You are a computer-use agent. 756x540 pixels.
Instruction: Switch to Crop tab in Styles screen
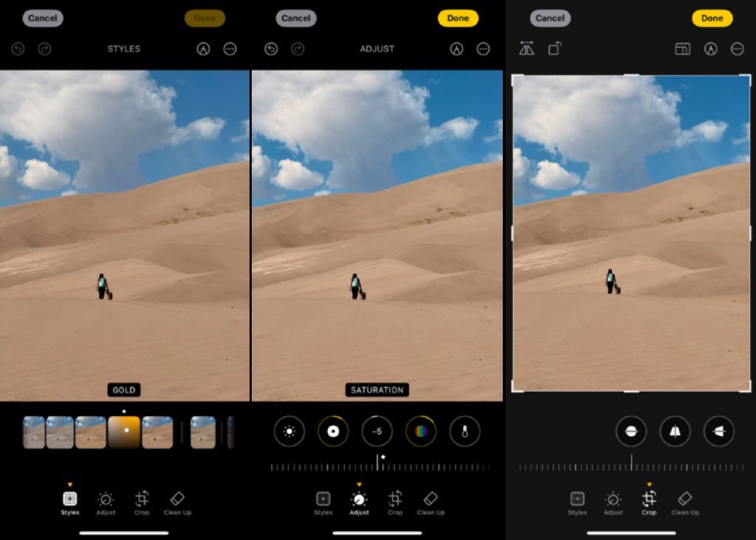(142, 503)
